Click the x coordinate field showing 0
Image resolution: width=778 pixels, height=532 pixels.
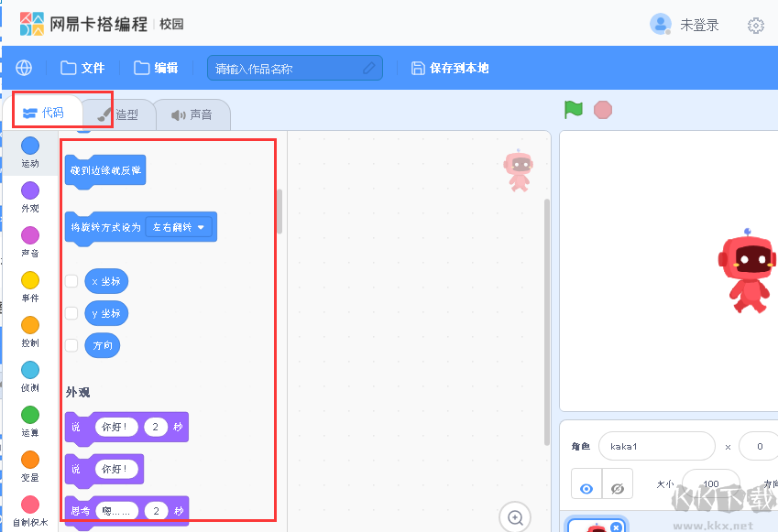tap(758, 446)
